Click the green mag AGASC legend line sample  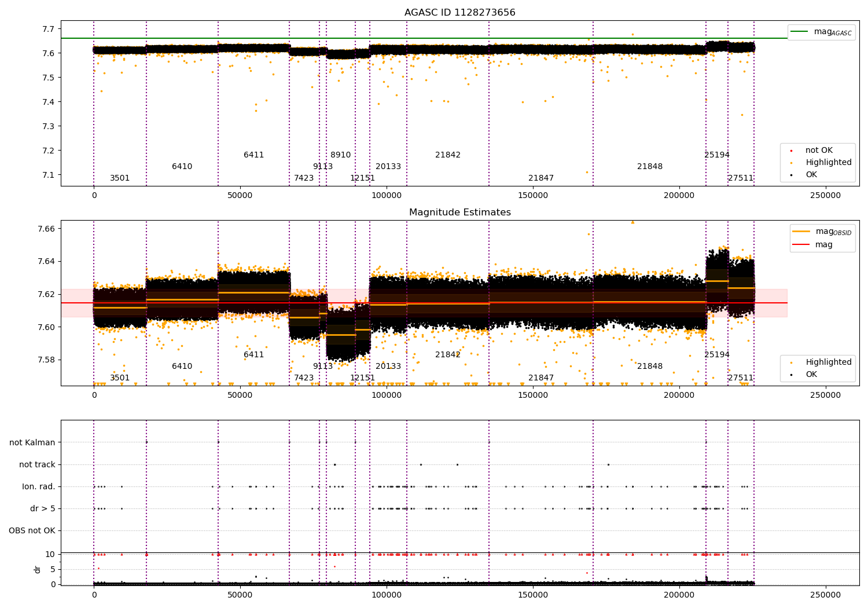point(800,32)
